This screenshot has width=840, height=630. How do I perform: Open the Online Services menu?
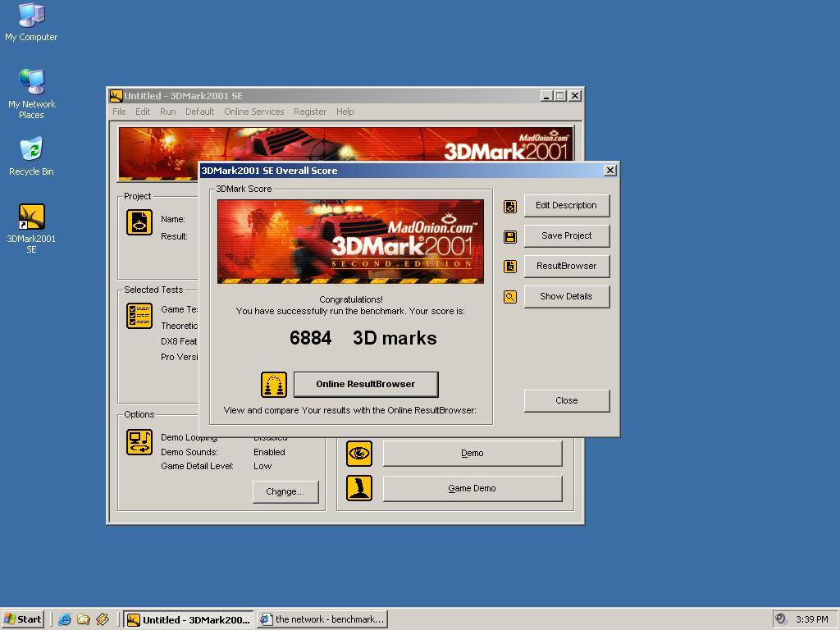(x=254, y=112)
